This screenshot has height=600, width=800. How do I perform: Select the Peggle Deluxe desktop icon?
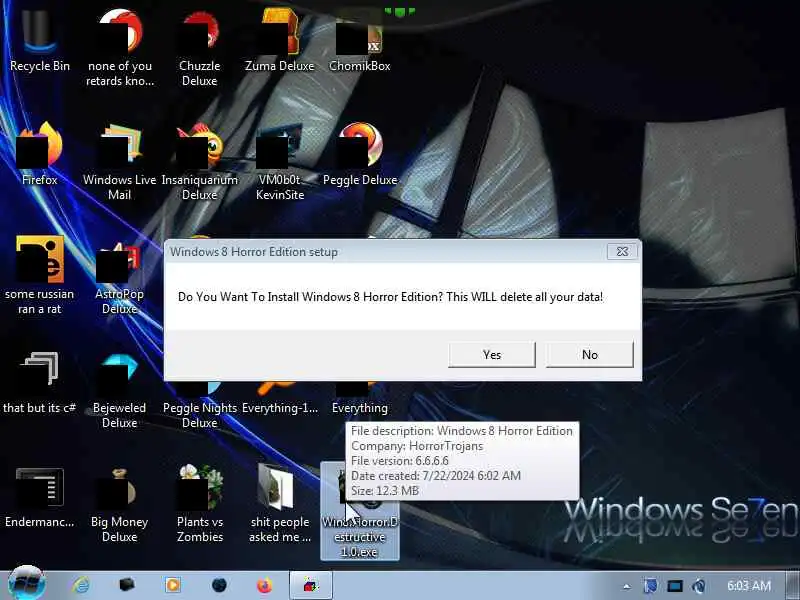tap(360, 154)
